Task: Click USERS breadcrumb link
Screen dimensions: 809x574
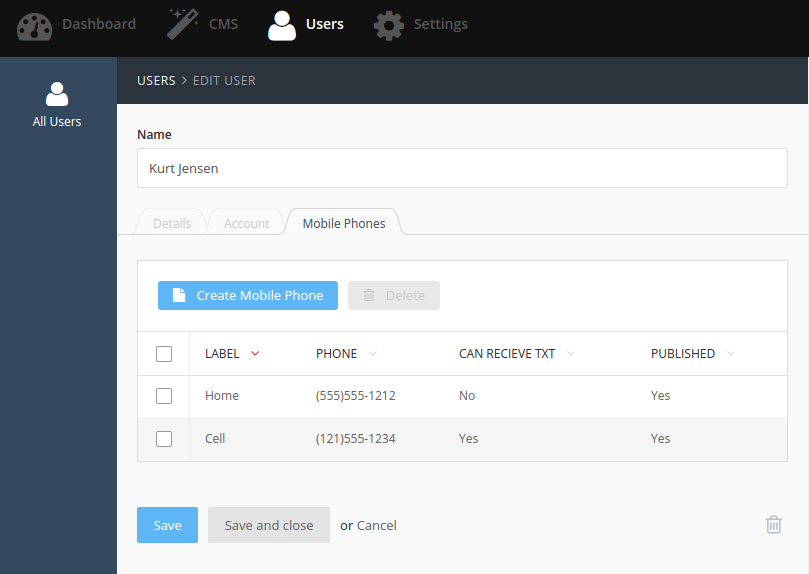Action: click(x=156, y=80)
